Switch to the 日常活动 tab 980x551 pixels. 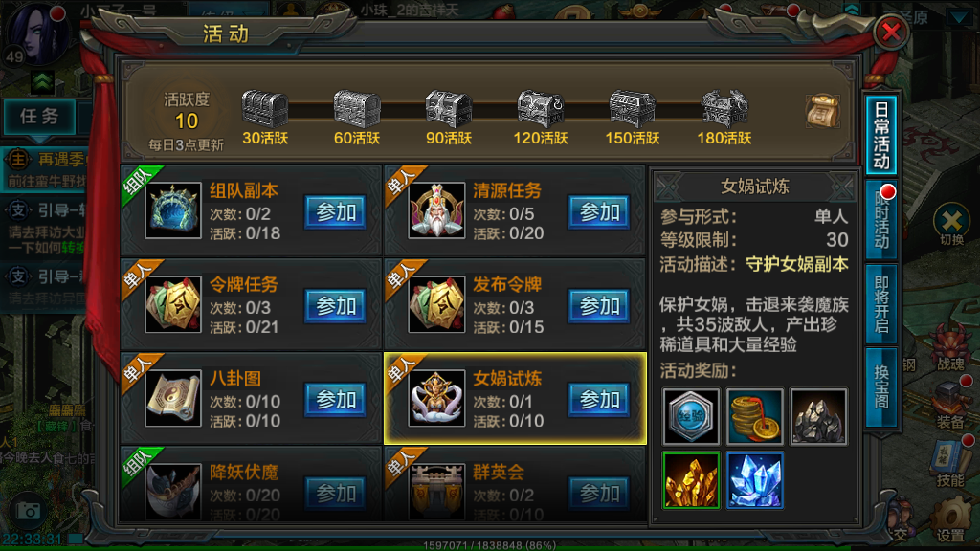coord(881,135)
